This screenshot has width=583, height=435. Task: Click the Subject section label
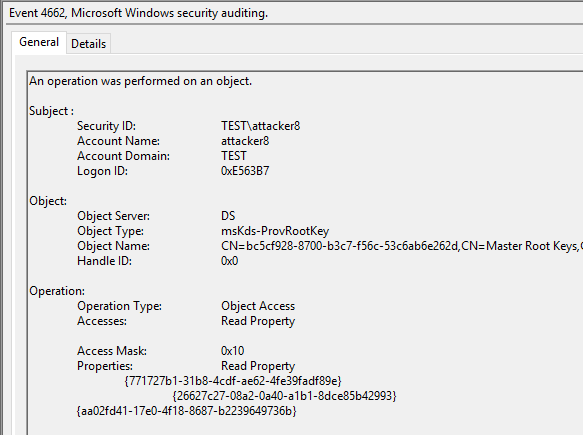tap(51, 111)
